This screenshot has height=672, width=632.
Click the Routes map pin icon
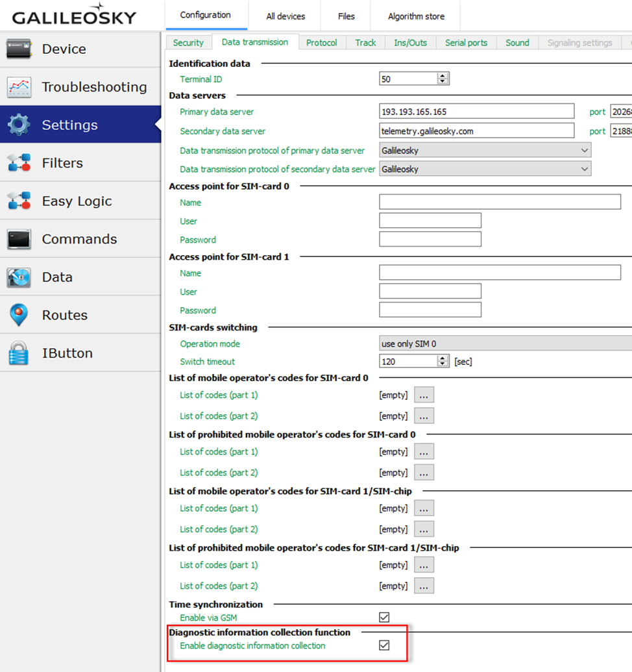(19, 315)
